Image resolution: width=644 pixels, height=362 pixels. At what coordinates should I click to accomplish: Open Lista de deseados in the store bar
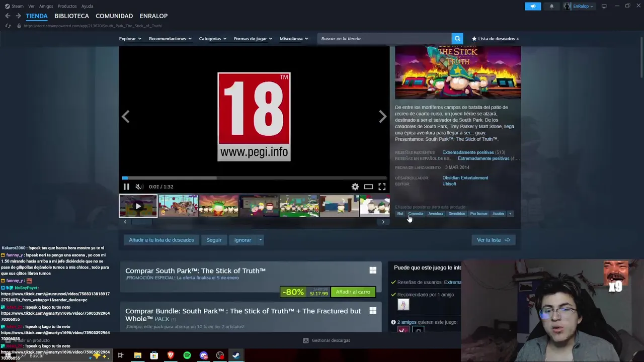click(x=495, y=39)
